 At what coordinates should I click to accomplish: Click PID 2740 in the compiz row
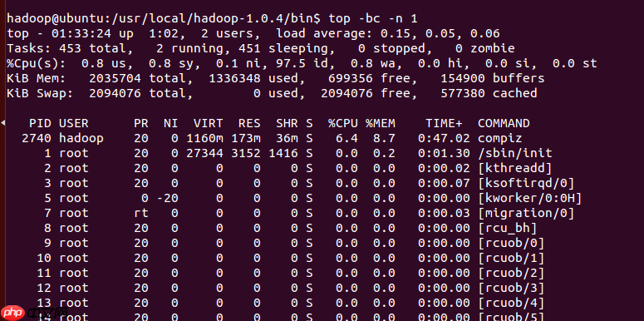pos(37,138)
